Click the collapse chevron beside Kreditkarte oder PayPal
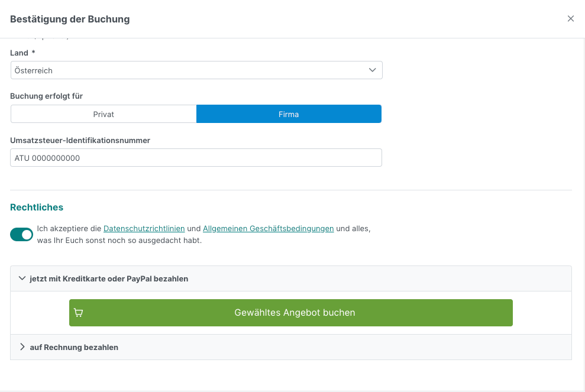585x392 pixels. (x=22, y=278)
